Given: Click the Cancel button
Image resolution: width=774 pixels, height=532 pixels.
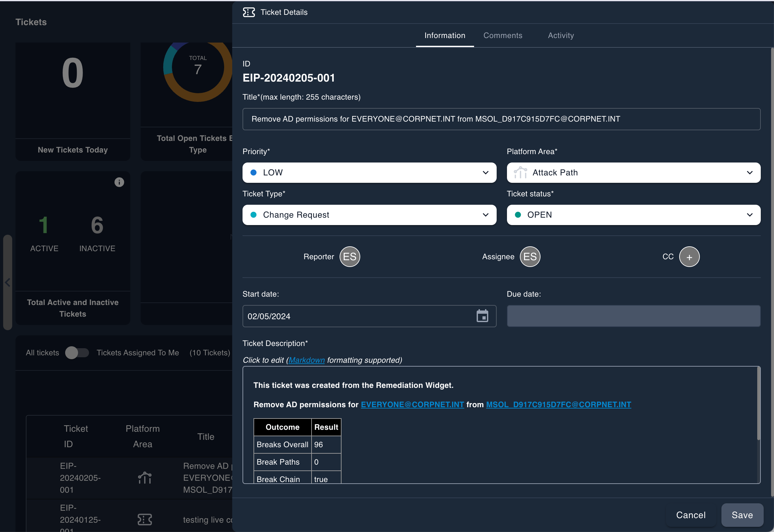Looking at the screenshot, I should coord(690,515).
